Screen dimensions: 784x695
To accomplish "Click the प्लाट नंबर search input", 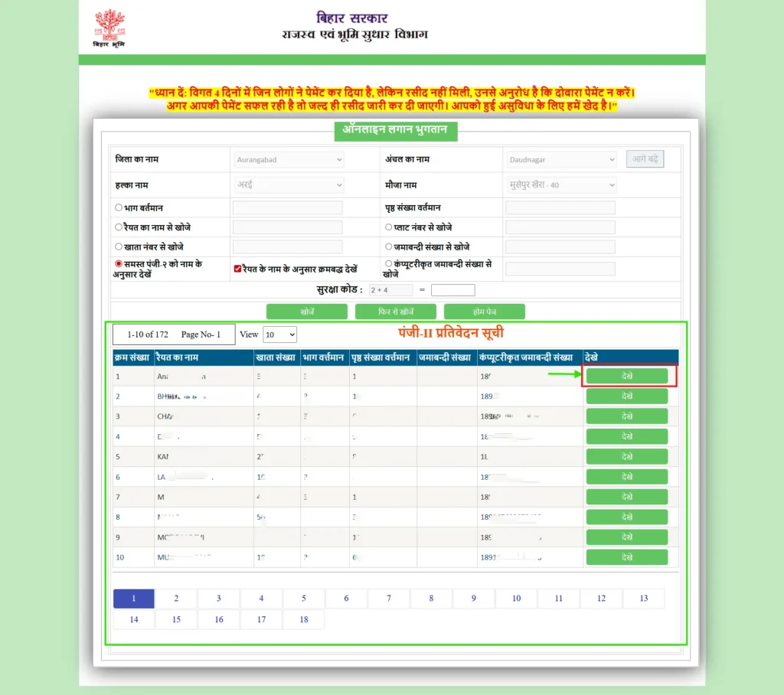I will [560, 227].
